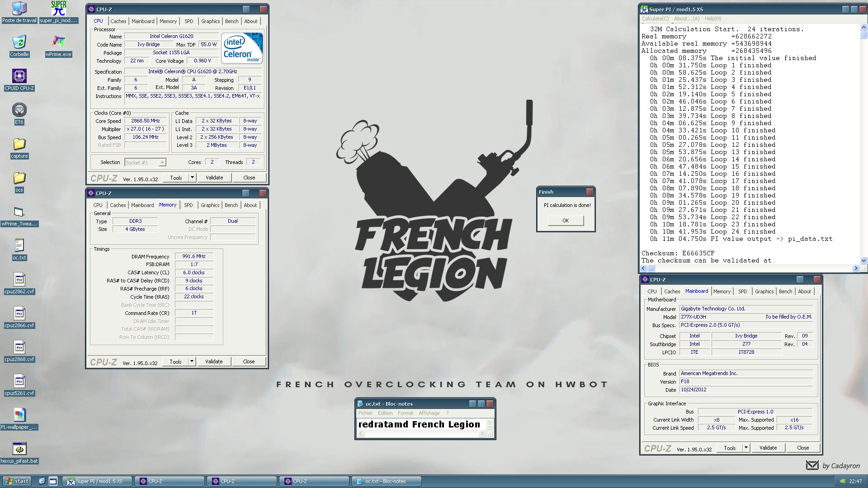Screen dimensions: 868x488
Task: Open SPD tab in top CPU-Z window
Action: click(189, 21)
